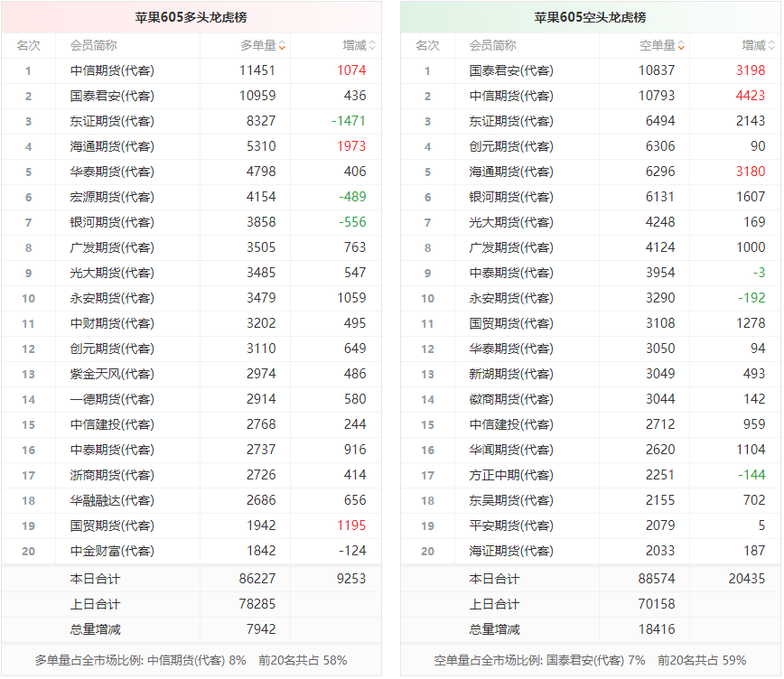The image size is (784, 679).
Task: Select 银河期货(代客) in short ranking
Action: tap(511, 197)
